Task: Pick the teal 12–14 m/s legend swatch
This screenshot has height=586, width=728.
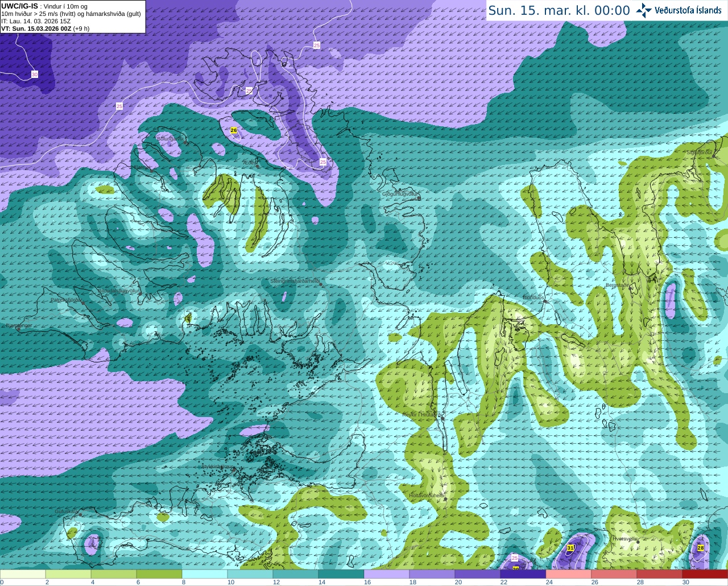Action: (296, 574)
